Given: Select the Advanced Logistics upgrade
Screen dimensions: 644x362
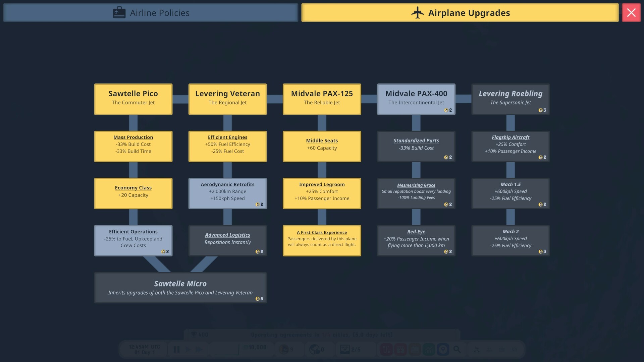Looking at the screenshot, I should coord(227,240).
